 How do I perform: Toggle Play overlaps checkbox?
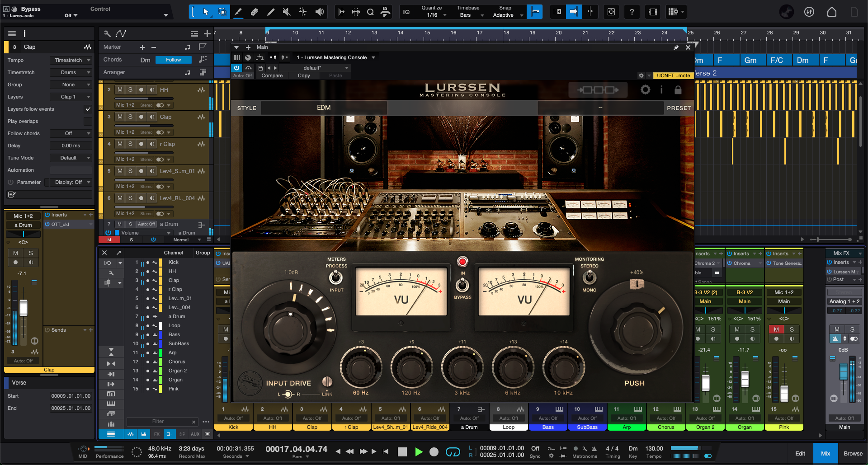pos(88,121)
